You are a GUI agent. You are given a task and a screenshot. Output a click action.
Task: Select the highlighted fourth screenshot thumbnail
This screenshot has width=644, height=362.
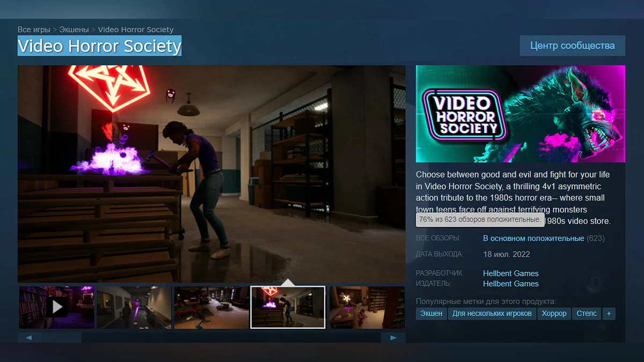point(288,307)
